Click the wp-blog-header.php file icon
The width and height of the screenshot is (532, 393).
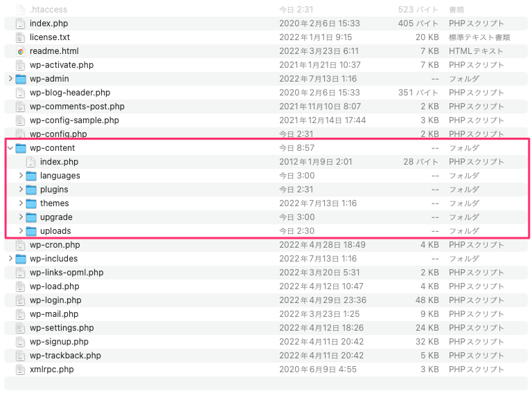pos(21,93)
